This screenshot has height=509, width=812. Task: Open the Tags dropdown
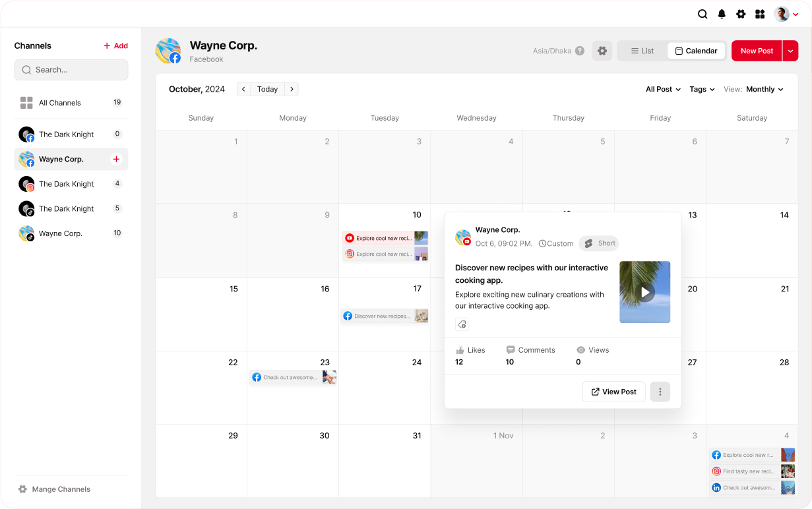[x=702, y=89]
